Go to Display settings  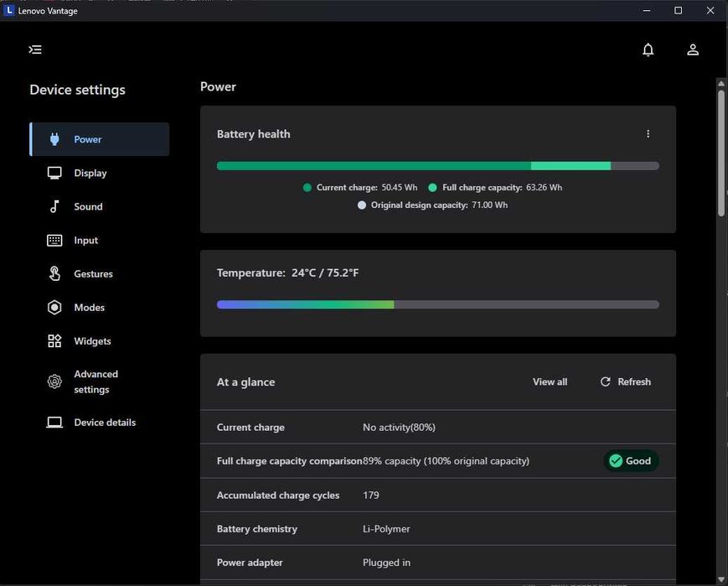click(x=90, y=173)
